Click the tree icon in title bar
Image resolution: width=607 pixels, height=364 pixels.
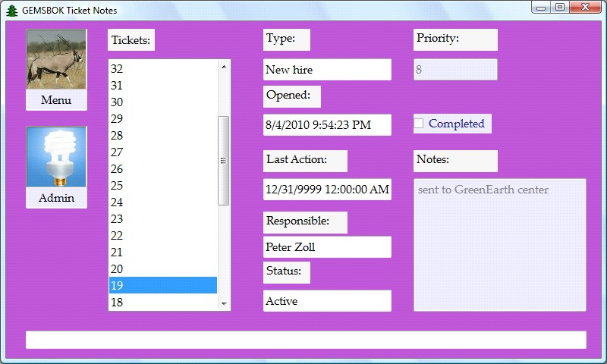click(11, 10)
